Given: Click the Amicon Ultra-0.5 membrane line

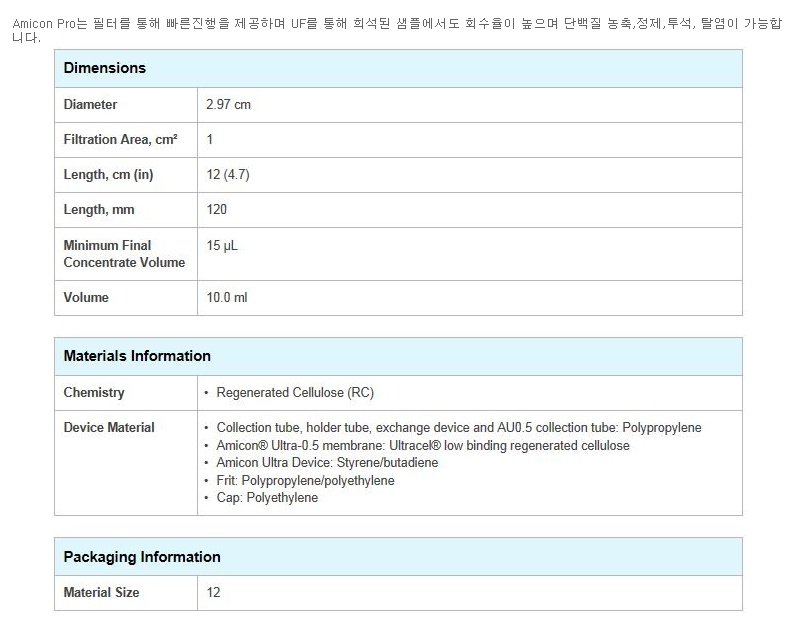Looking at the screenshot, I should point(423,446).
